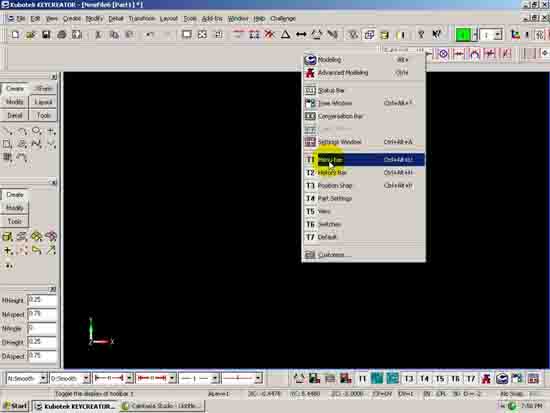
Task: Click the help question-mark arrow icon
Action: click(436, 34)
